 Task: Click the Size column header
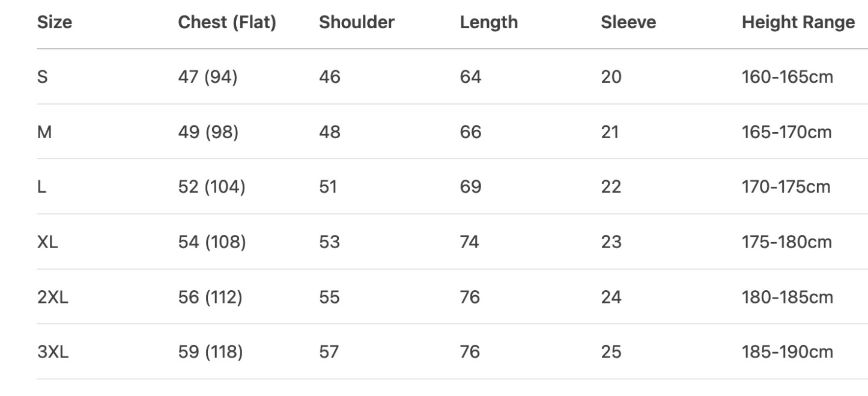[54, 23]
